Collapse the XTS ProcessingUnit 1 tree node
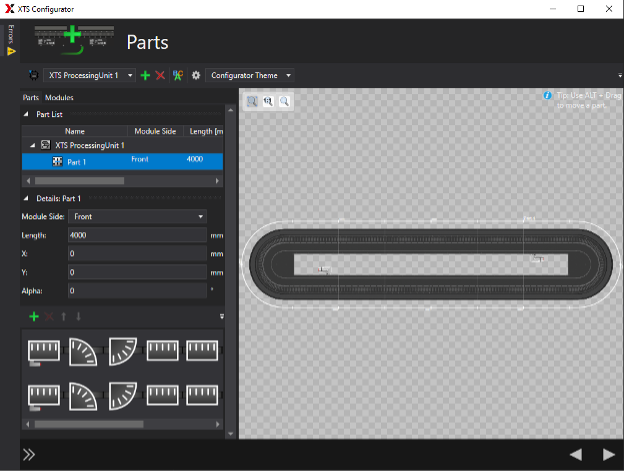Image resolution: width=624 pixels, height=472 pixels. tap(33, 146)
